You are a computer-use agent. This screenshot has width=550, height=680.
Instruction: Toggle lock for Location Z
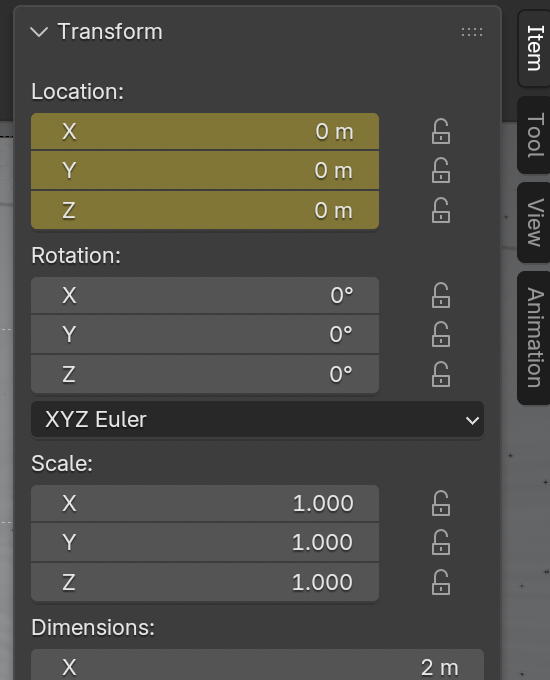[441, 210]
